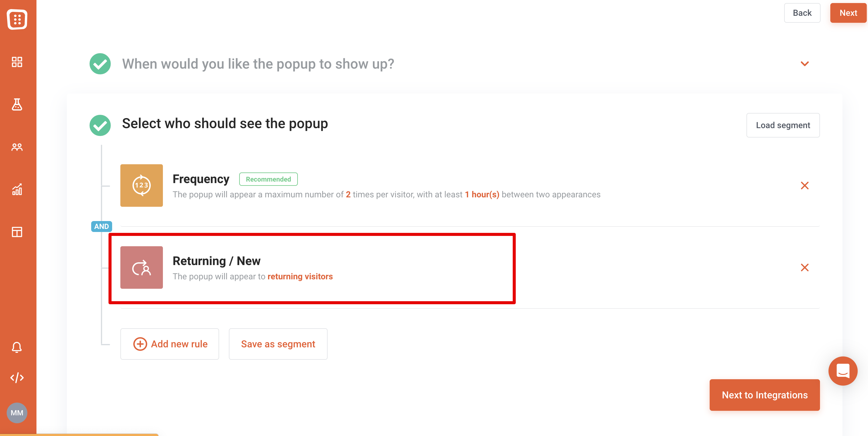Screen dimensions: 868x436
Task: Click the Load segment button
Action: [783, 125]
